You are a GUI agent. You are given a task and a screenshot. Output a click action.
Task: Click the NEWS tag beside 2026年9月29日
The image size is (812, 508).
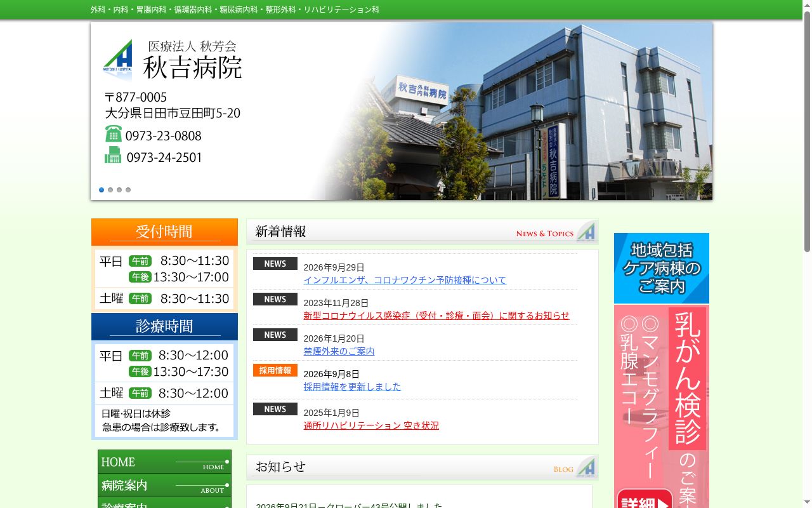[275, 264]
